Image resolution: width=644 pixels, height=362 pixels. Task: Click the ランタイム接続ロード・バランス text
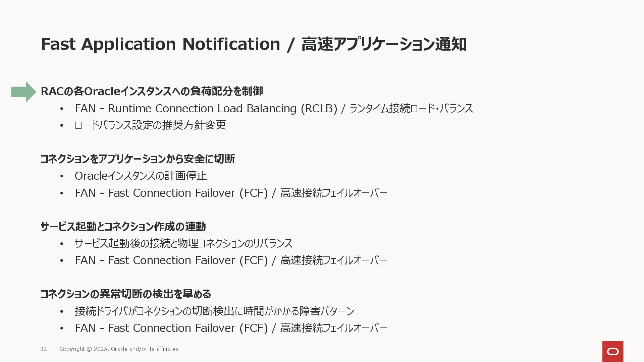pos(411,109)
